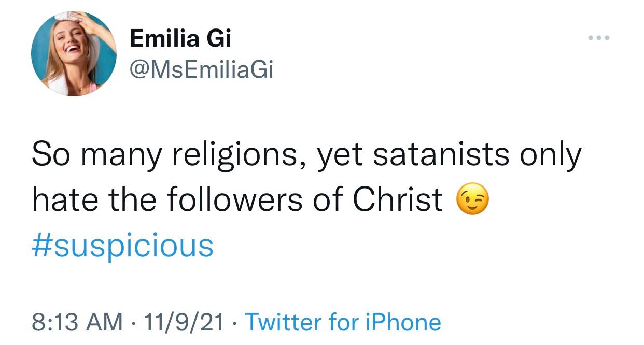Open the three-dot more options menu
644x345 pixels.
pyautogui.click(x=599, y=38)
